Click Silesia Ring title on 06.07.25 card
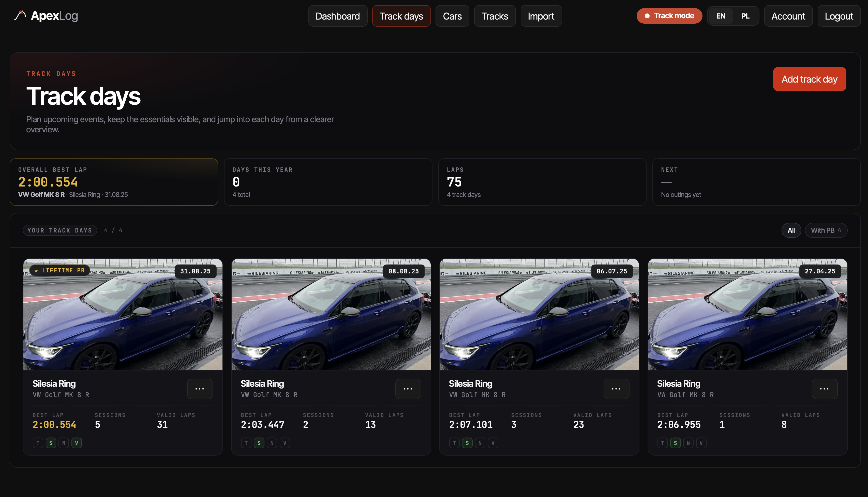Viewport: 868px width, 497px height. coord(471,383)
